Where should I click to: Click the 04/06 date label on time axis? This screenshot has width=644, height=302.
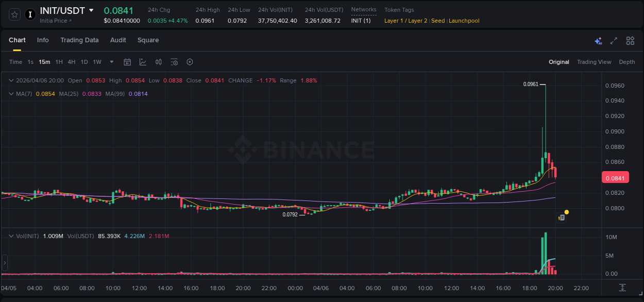point(321,288)
